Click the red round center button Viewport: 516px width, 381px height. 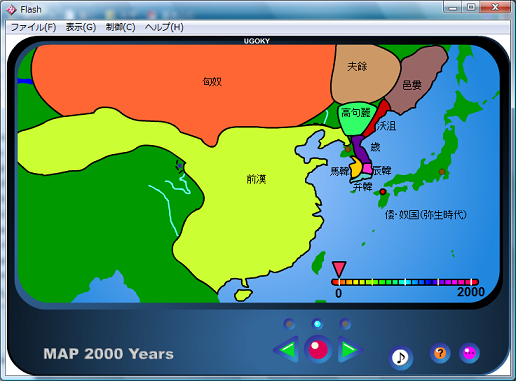318,349
